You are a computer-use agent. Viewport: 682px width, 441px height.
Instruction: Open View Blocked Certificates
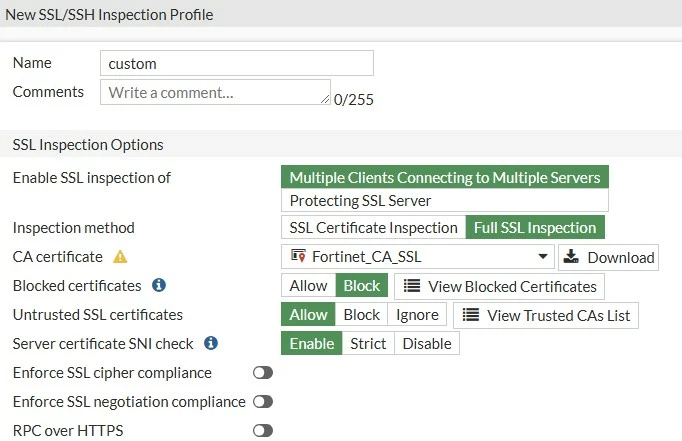click(x=499, y=286)
